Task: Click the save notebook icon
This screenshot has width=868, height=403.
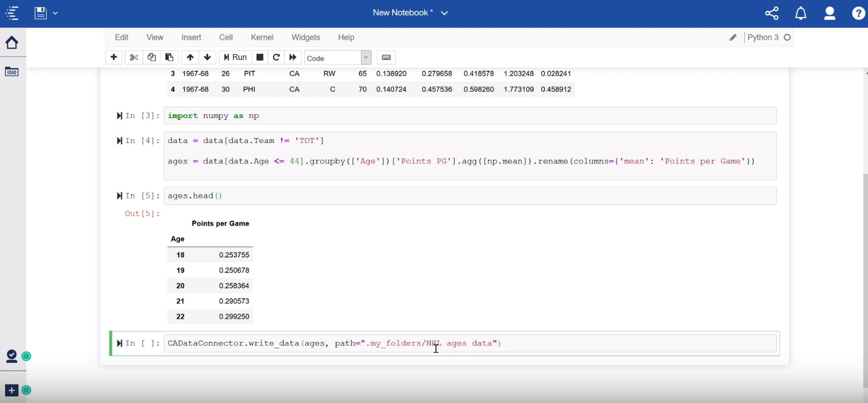Action: [x=40, y=13]
